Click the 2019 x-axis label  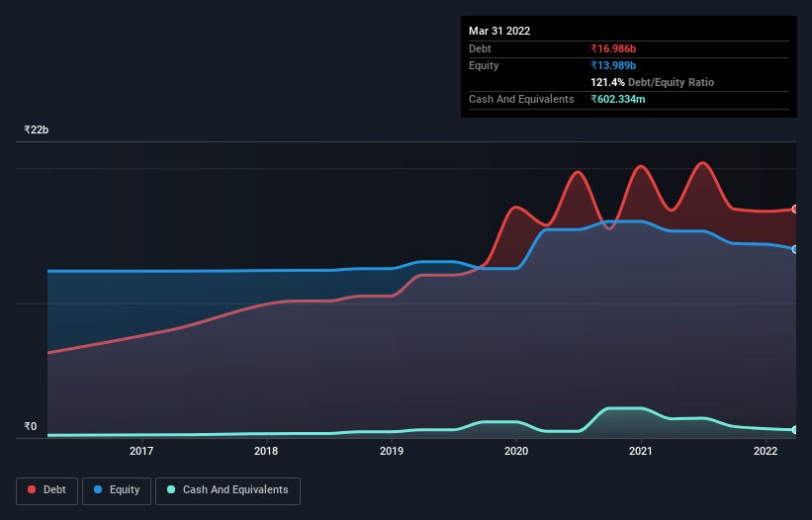[x=392, y=451]
